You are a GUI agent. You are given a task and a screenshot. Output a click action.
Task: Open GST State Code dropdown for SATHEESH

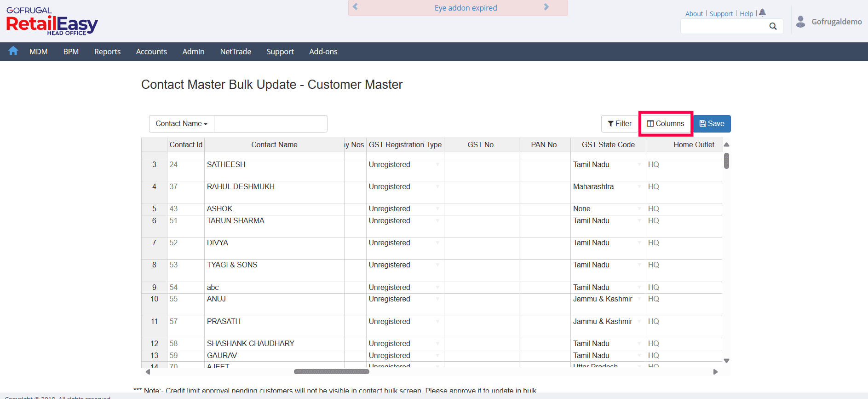pyautogui.click(x=639, y=164)
